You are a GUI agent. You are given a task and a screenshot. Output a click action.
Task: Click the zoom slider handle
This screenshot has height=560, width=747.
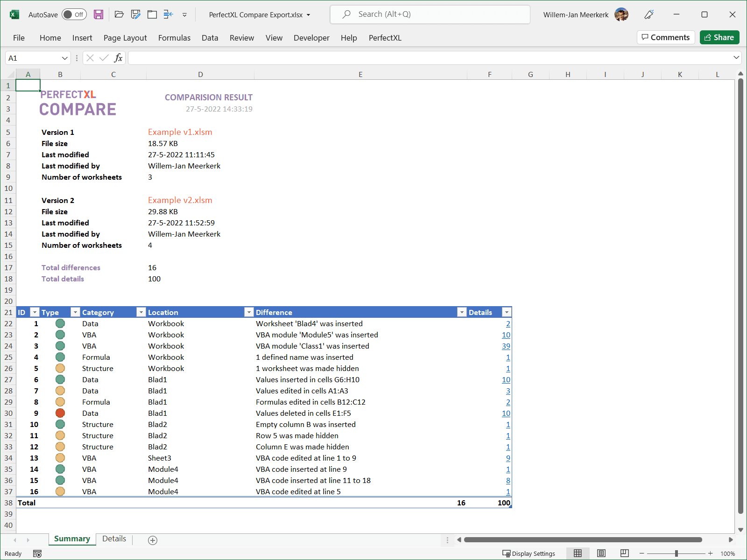[676, 553]
